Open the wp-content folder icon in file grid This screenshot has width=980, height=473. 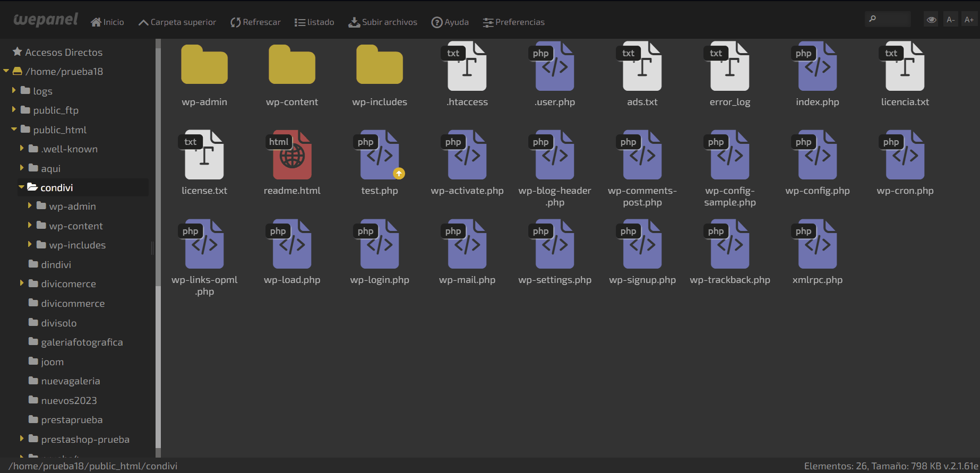(x=292, y=65)
